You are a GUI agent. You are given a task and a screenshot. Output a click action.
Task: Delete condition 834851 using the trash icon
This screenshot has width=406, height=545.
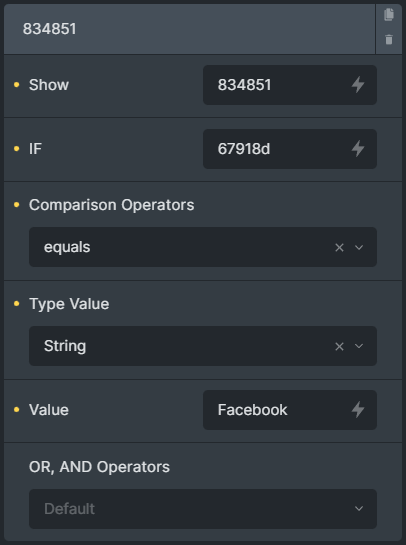pyautogui.click(x=389, y=39)
